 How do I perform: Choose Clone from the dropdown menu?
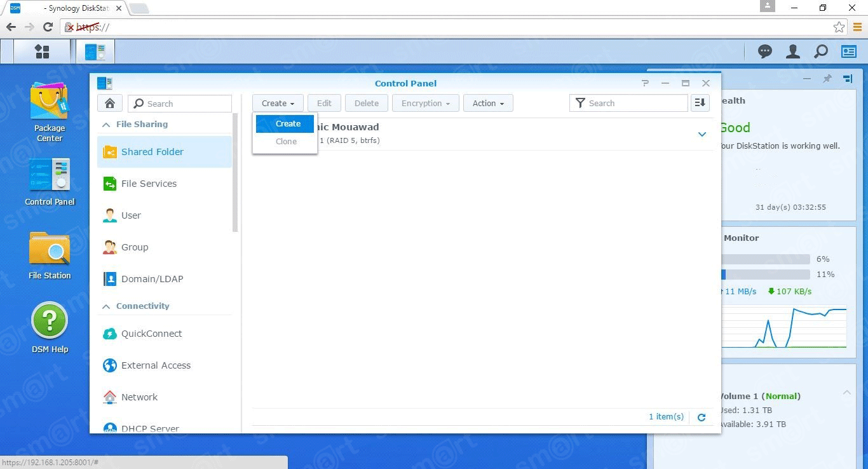[x=285, y=142]
